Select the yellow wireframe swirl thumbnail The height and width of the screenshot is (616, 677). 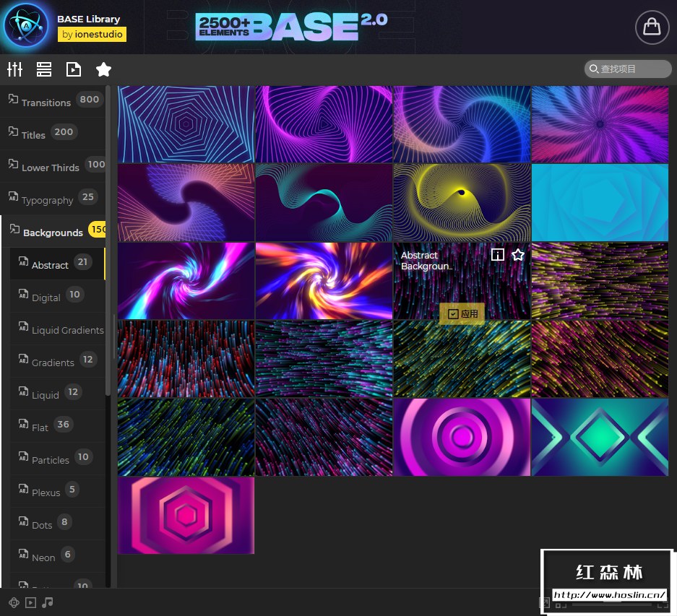(x=462, y=202)
